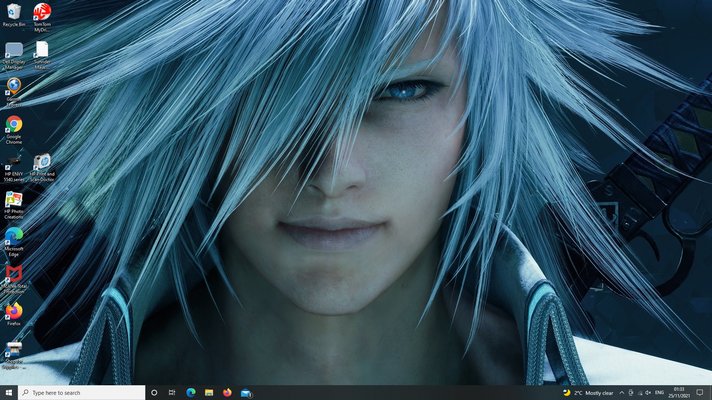This screenshot has height=400, width=712.
Task: Launch Microsoft Edge from the taskbar
Action: click(191, 393)
